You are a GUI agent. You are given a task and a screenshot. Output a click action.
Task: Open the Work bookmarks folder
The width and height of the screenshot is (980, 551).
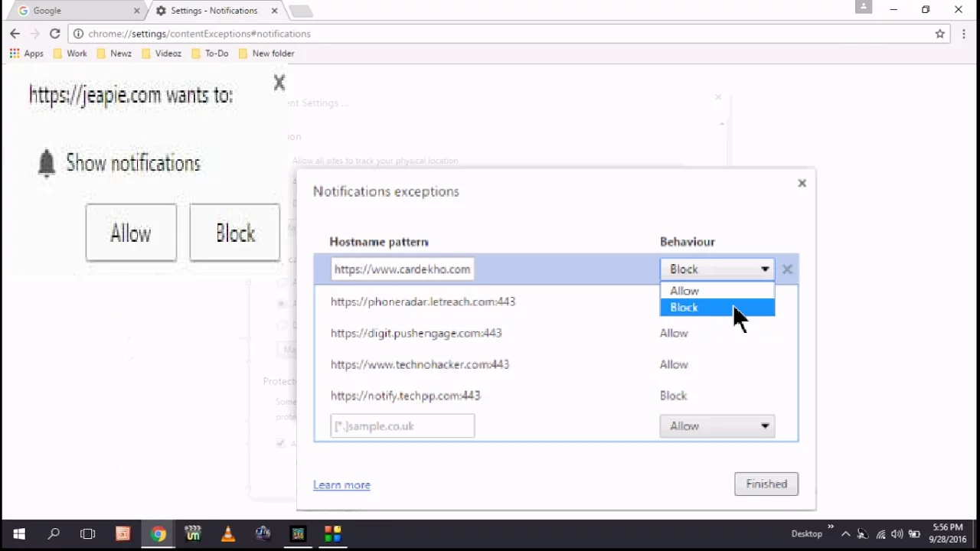(70, 54)
